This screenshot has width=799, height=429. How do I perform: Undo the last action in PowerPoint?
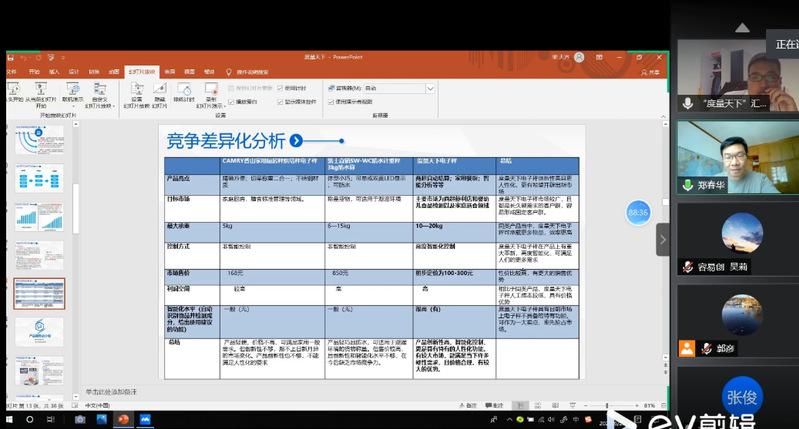[x=23, y=58]
